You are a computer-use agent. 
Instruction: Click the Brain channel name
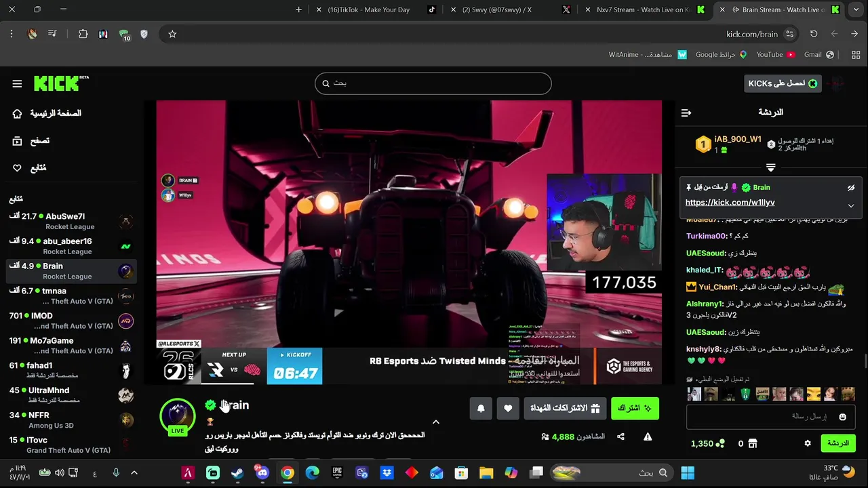pos(235,405)
